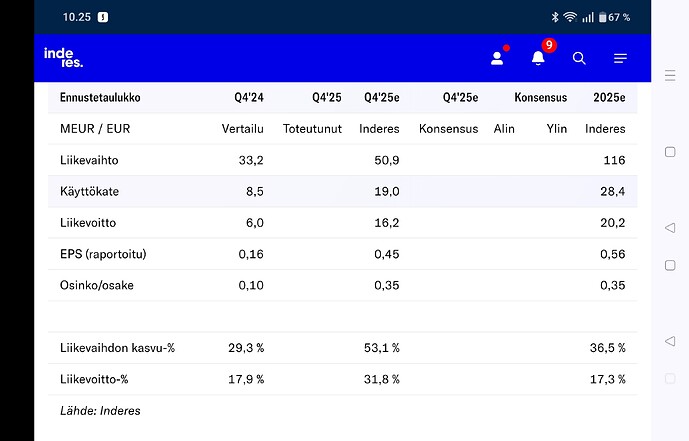Open the hamburger menu
689x441 pixels.
(620, 58)
